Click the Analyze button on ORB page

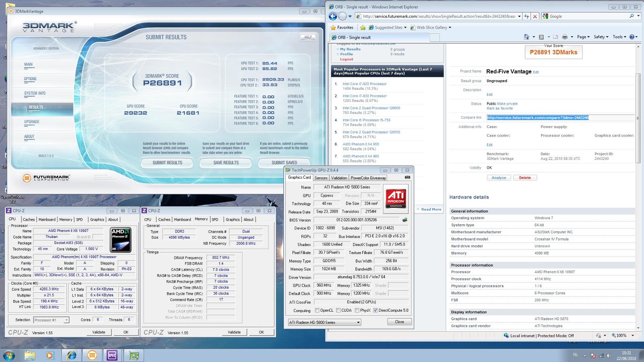coord(499,178)
